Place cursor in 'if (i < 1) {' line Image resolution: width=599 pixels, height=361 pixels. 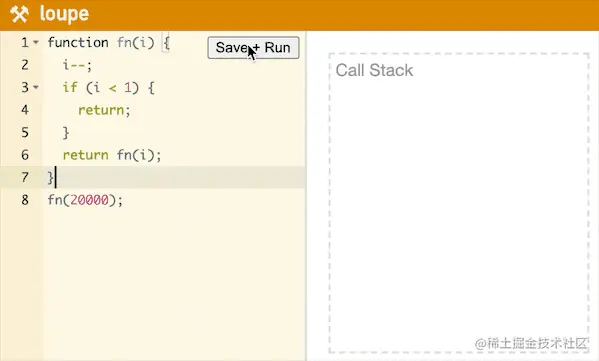109,88
